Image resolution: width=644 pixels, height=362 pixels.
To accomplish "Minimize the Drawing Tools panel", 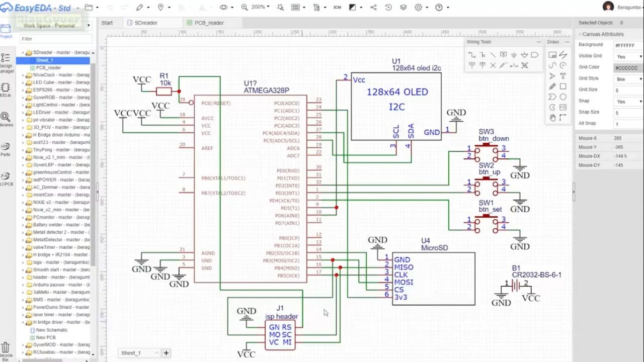I will 567,42.
